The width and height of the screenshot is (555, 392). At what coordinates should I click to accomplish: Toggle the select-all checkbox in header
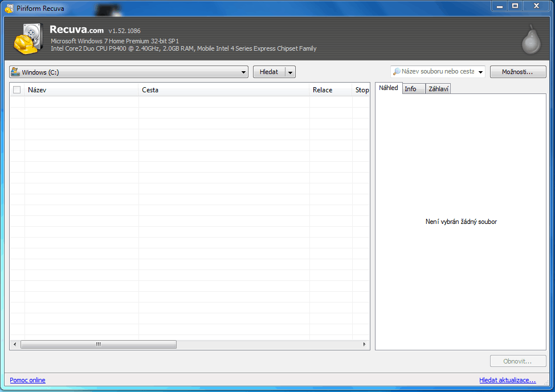pos(17,90)
